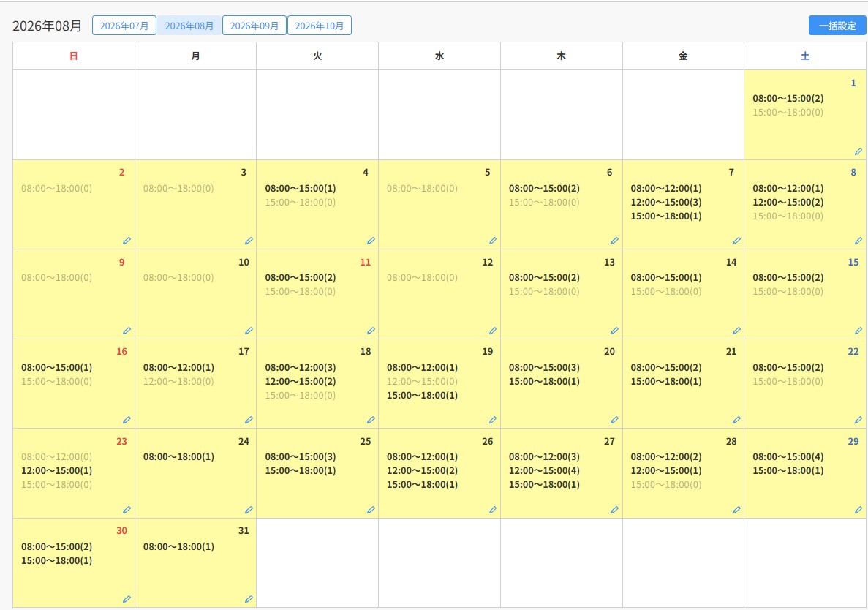Edit day 8 via its pencil icon

[x=858, y=241]
